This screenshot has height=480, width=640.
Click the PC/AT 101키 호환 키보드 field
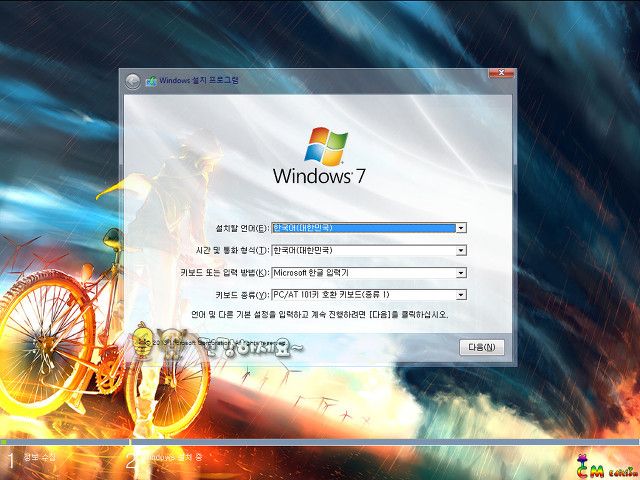point(369,295)
